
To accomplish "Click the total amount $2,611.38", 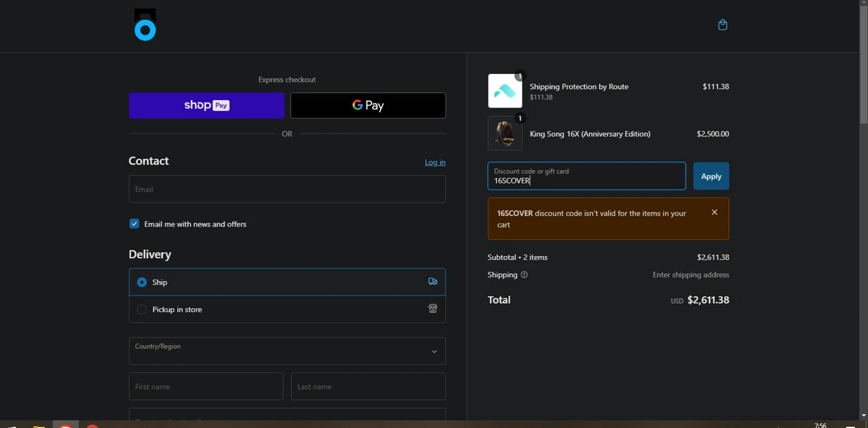I will pyautogui.click(x=708, y=300).
